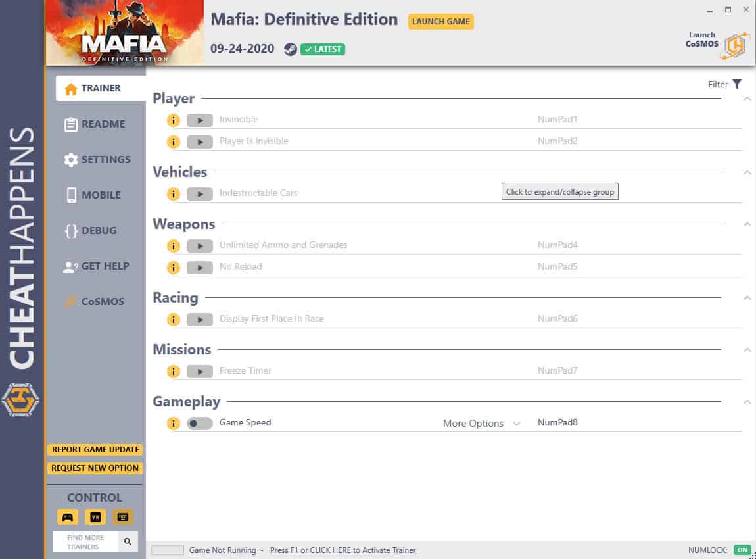The image size is (756, 559).
Task: Open the TRAINER tab
Action: (x=101, y=88)
